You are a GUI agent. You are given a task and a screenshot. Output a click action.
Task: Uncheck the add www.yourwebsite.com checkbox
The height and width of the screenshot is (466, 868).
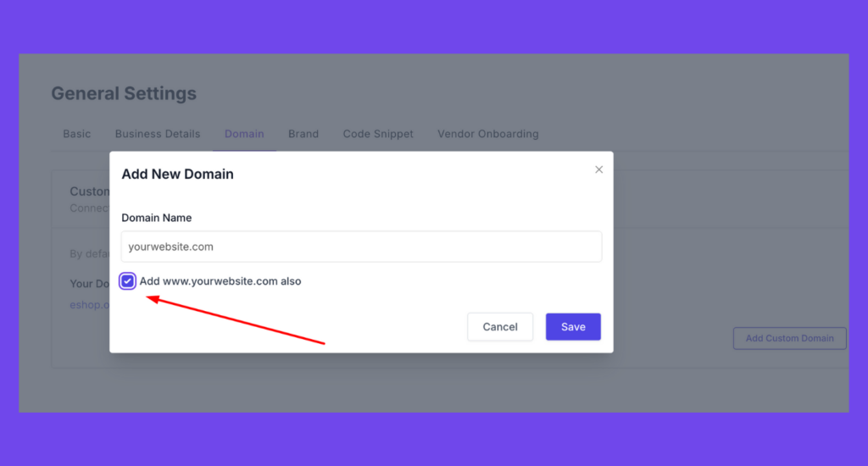127,281
